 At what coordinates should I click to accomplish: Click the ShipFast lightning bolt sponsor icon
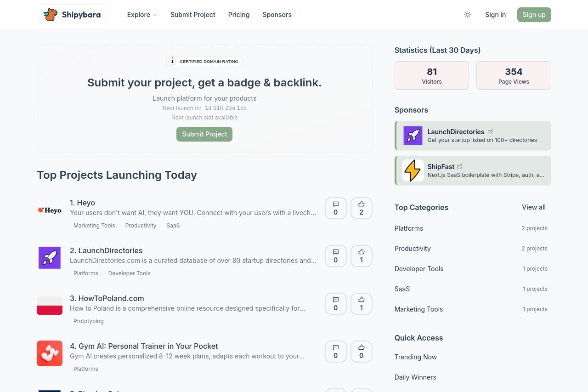pos(413,170)
